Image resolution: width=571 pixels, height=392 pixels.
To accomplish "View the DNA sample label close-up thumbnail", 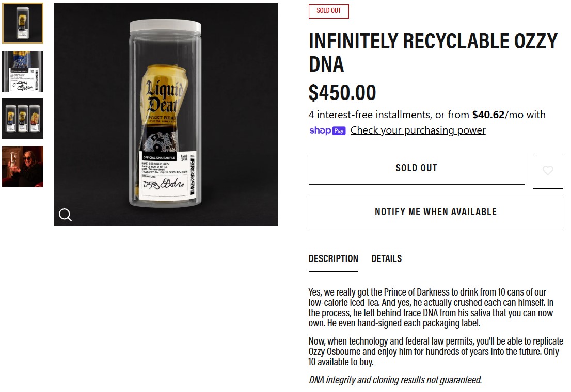I will [23, 71].
